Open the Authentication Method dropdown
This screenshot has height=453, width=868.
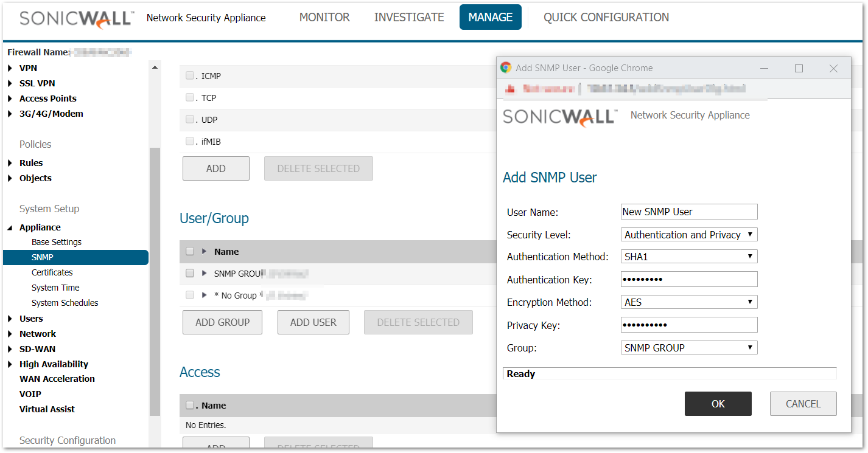point(689,257)
